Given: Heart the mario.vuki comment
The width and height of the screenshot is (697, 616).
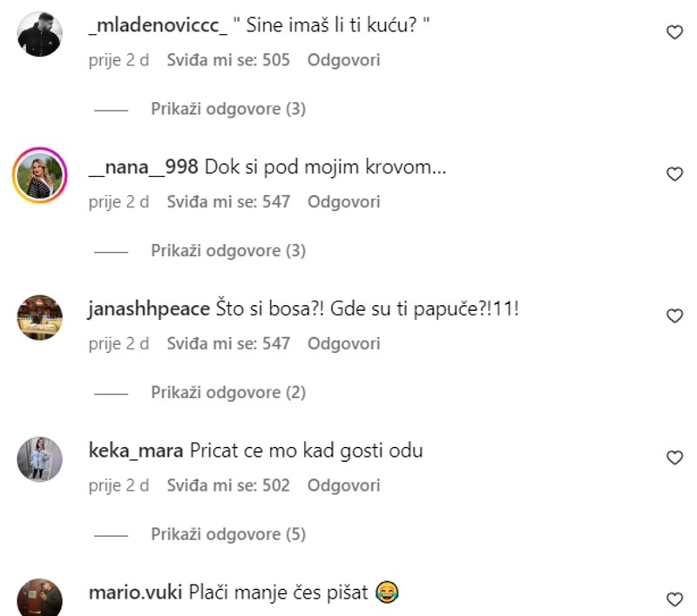Looking at the screenshot, I should coord(674,599).
